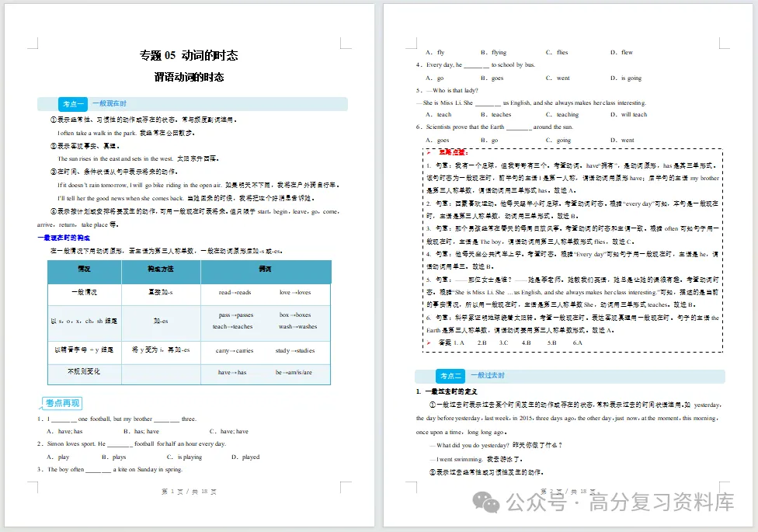The height and width of the screenshot is (532, 758).
Task: Click example be→am/is/are in table
Action: pyautogui.click(x=294, y=373)
